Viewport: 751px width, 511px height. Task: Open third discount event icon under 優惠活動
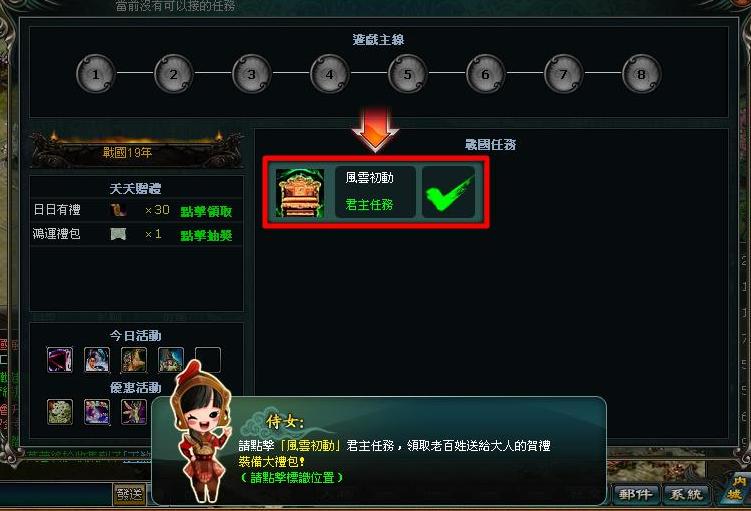tap(134, 412)
